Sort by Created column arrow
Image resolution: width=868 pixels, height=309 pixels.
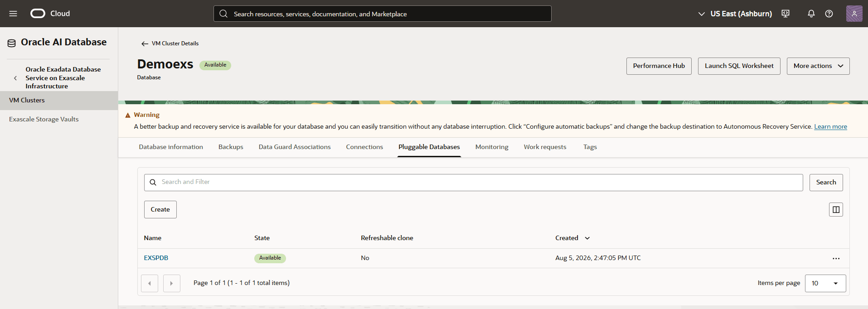587,238
